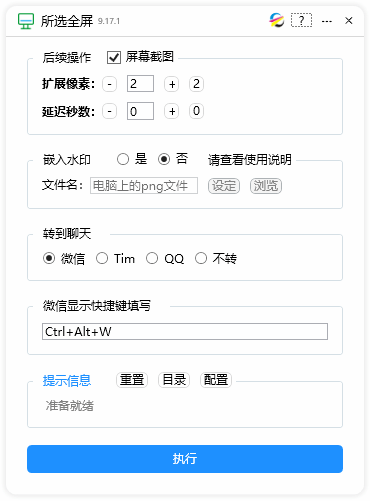Toggle the 屏幕截图 checkbox
The width and height of the screenshot is (370, 501).
[114, 57]
